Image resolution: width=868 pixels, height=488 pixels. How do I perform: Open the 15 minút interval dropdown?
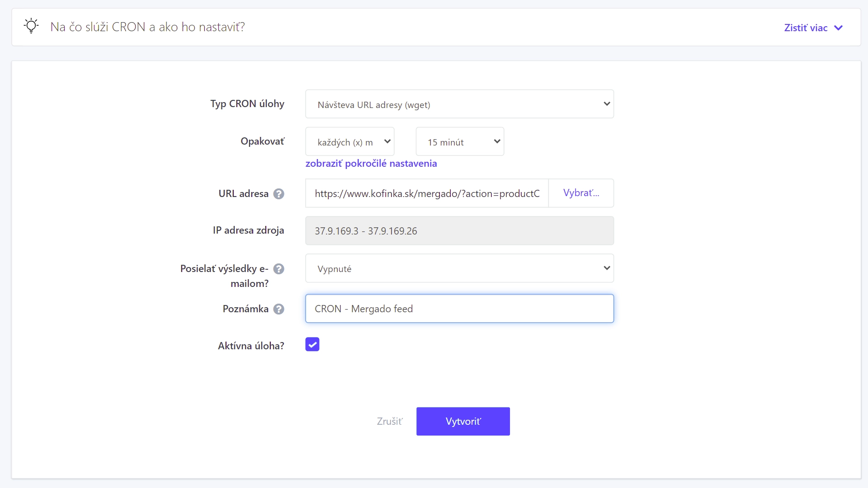tap(460, 141)
